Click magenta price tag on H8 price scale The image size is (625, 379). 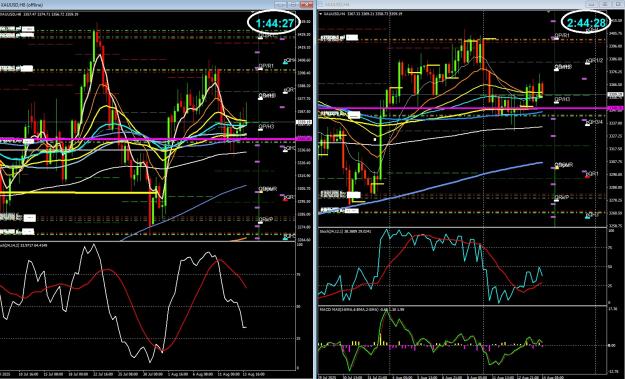[304, 139]
